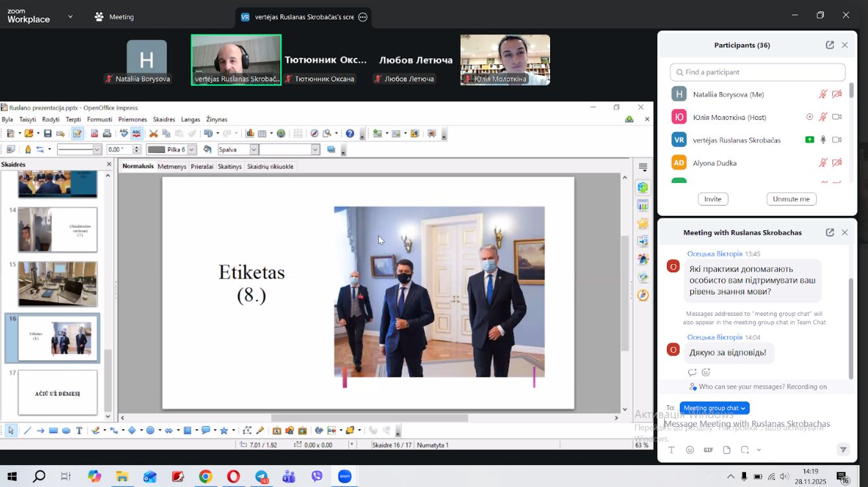The image size is (868, 487).
Task: Click the send message arrow icon
Action: pos(843,450)
